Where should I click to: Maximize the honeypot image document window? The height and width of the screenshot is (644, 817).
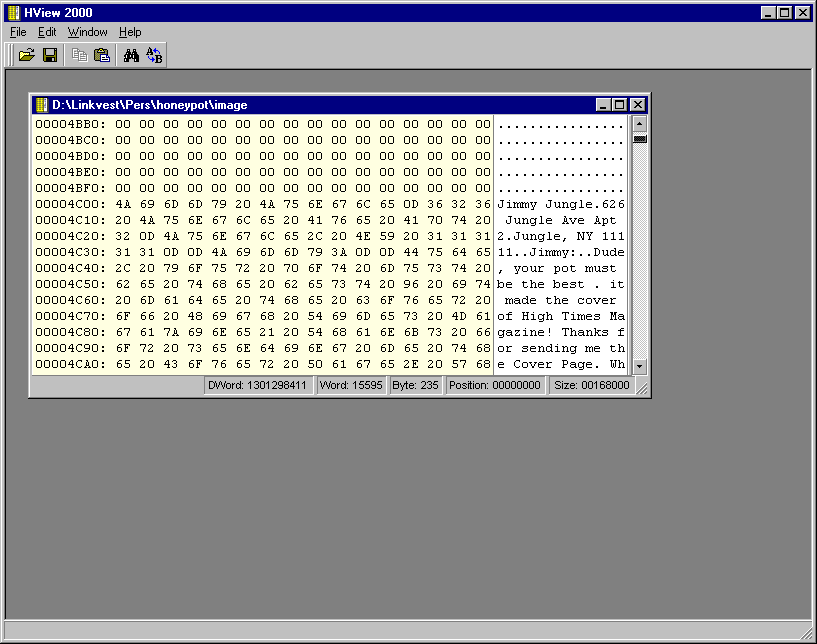tap(620, 105)
